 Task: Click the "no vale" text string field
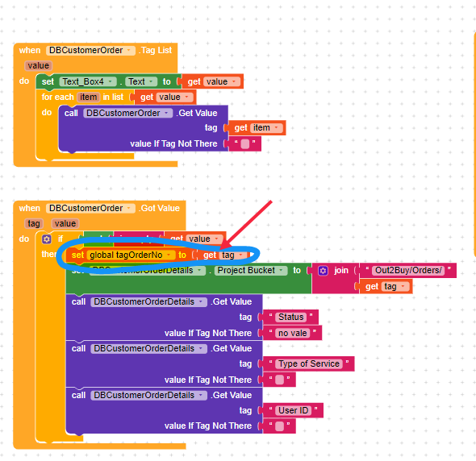293,334
